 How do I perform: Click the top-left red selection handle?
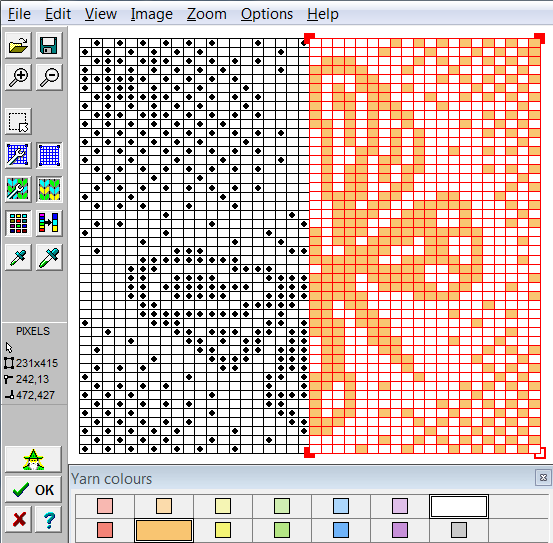click(309, 38)
